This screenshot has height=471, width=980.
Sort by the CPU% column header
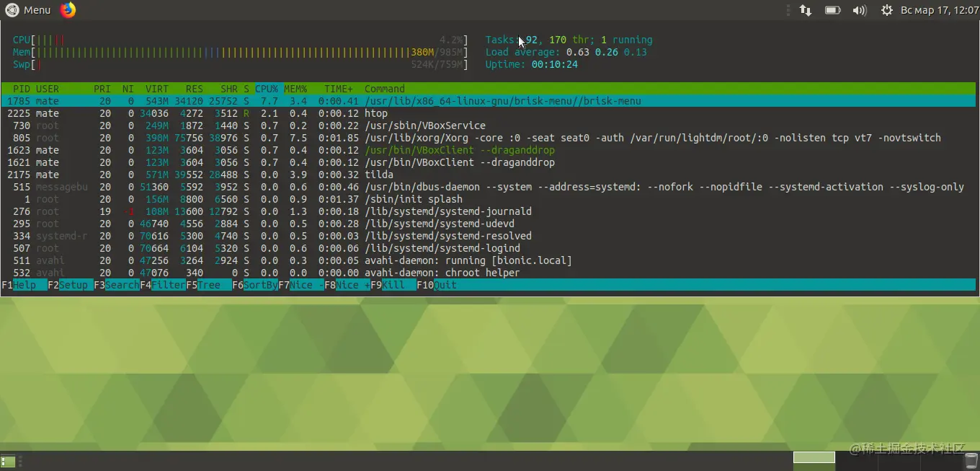click(267, 89)
